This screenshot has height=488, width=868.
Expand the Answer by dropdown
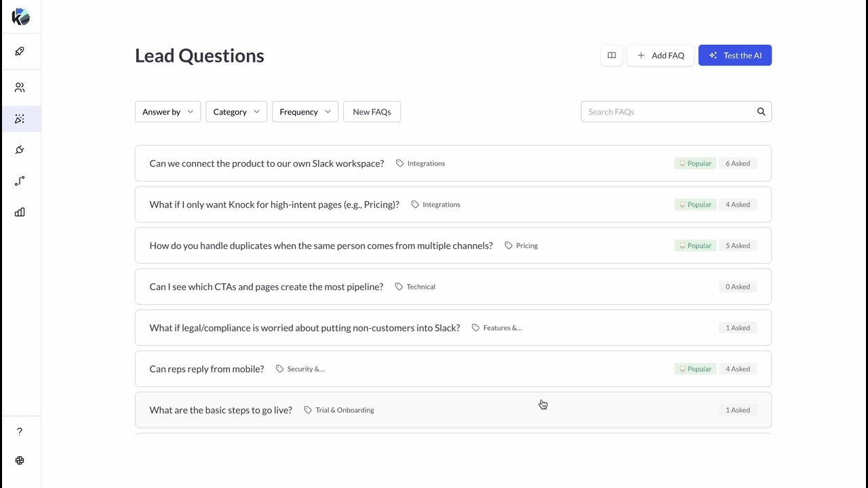(167, 112)
